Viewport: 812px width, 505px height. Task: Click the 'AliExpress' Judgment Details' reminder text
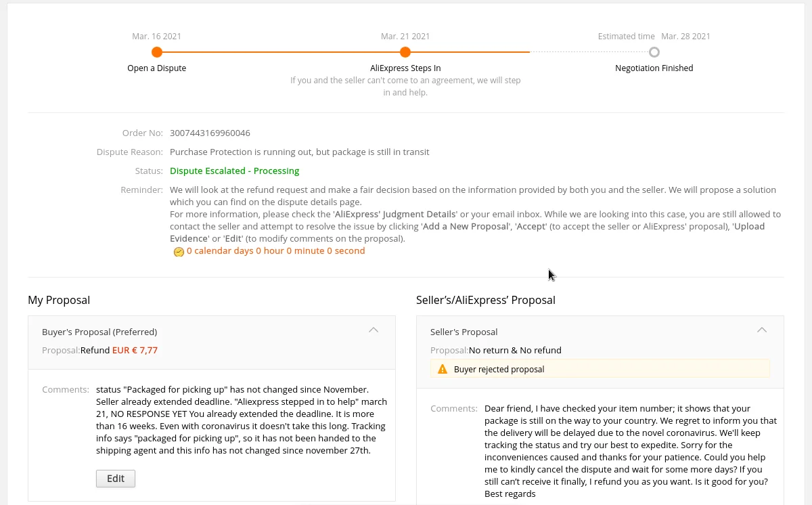(395, 215)
